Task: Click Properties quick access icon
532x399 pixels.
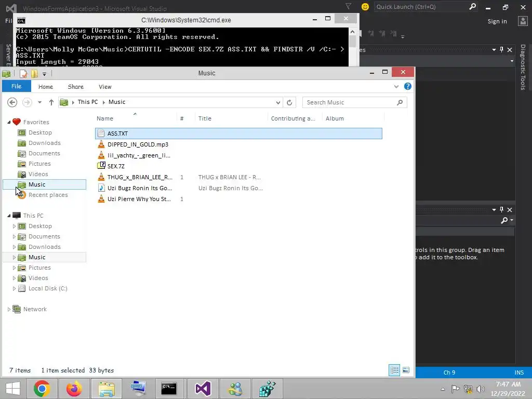Action: click(23, 74)
